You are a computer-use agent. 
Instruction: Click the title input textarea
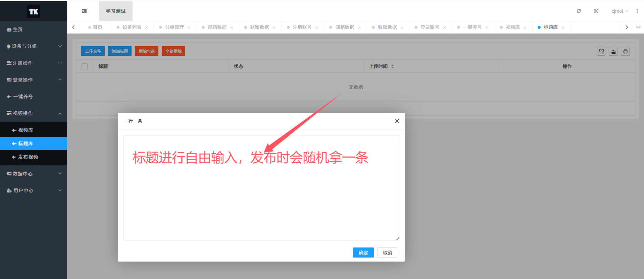click(x=261, y=188)
